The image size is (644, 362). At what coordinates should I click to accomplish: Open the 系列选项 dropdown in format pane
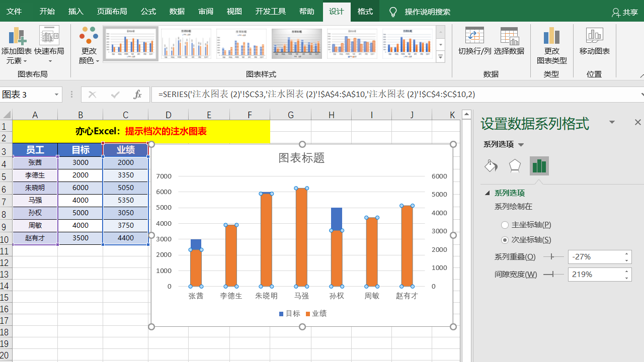point(521,145)
